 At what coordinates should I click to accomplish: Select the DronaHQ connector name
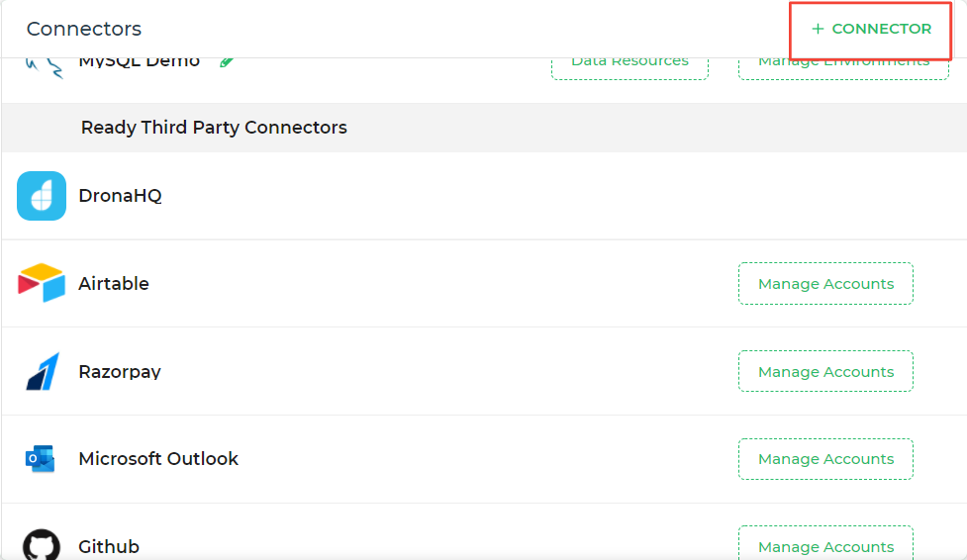pos(120,196)
